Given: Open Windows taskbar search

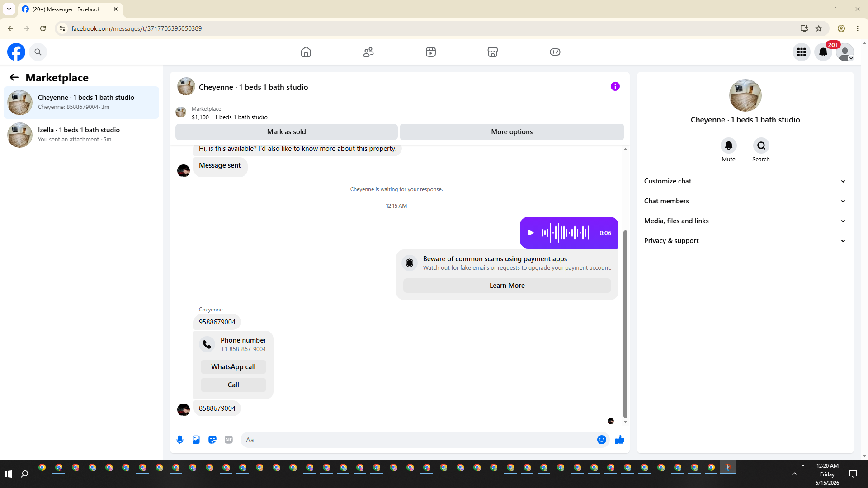Looking at the screenshot, I should tap(25, 474).
